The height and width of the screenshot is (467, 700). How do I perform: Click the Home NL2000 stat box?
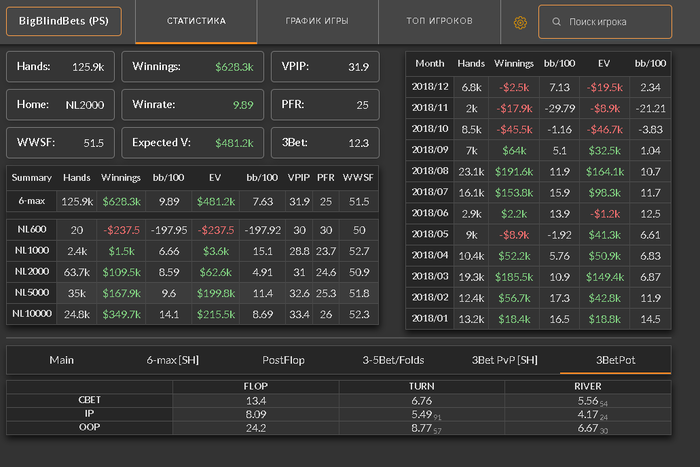point(60,104)
